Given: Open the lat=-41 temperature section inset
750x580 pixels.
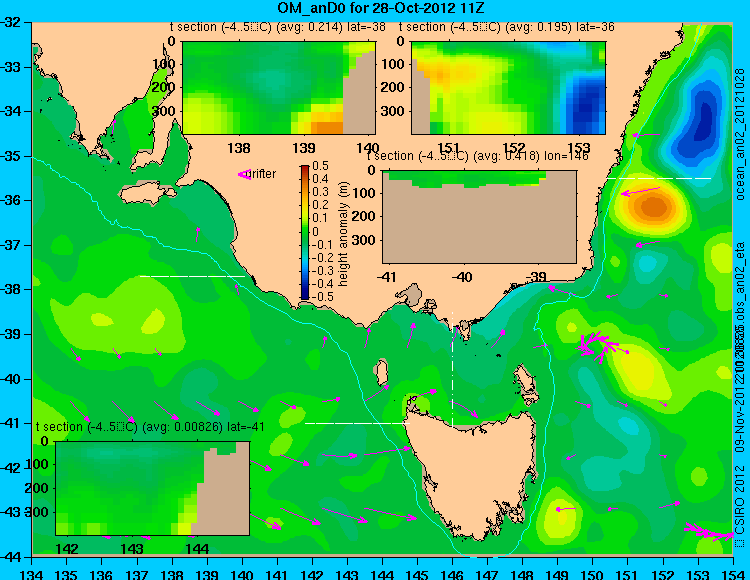Looking at the screenshot, I should [x=153, y=488].
